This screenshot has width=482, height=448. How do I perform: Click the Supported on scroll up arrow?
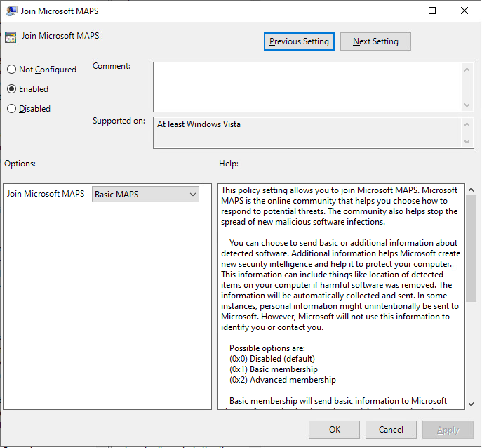(468, 124)
